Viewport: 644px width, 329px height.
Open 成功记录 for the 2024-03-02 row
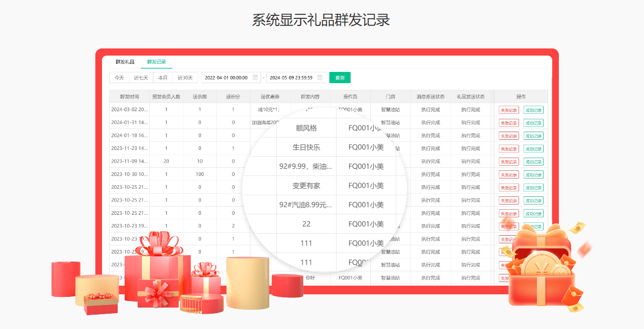point(533,110)
